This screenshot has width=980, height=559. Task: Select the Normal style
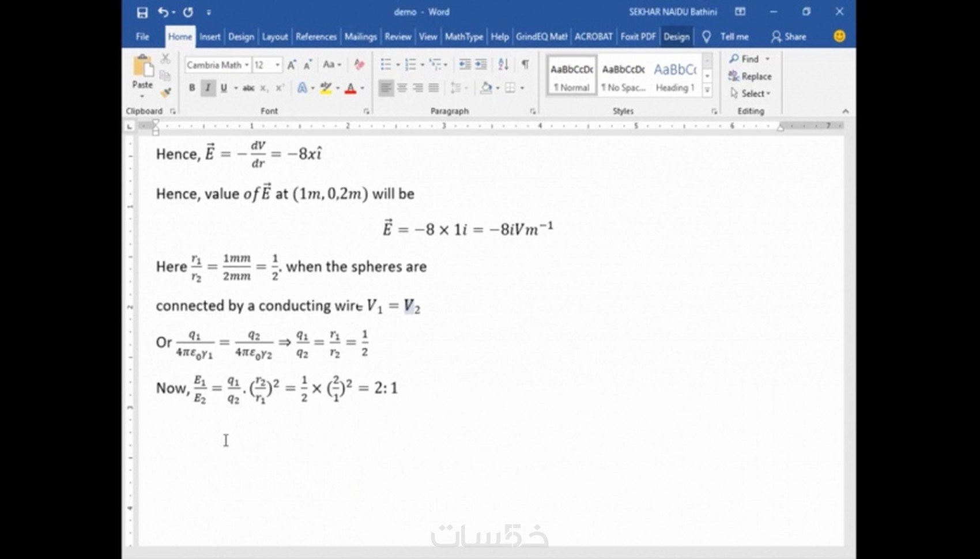click(x=571, y=75)
